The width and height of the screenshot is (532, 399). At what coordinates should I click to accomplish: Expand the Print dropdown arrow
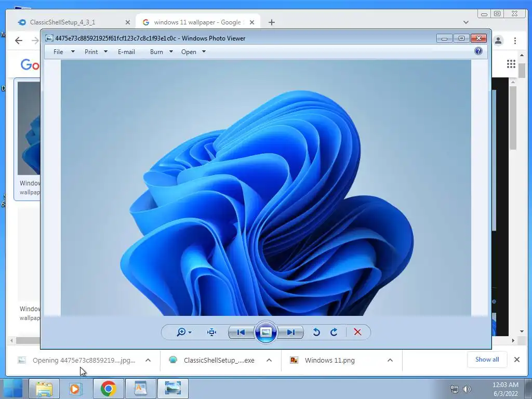point(105,52)
